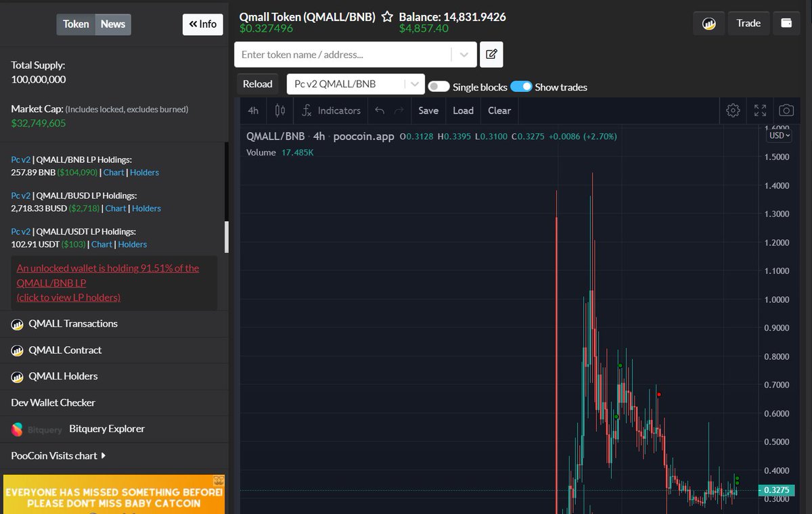Switch to the News tab
812x514 pixels.
coord(113,24)
